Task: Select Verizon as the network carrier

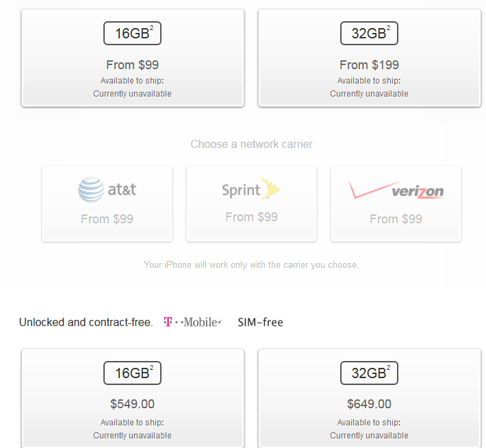Action: pos(396,203)
